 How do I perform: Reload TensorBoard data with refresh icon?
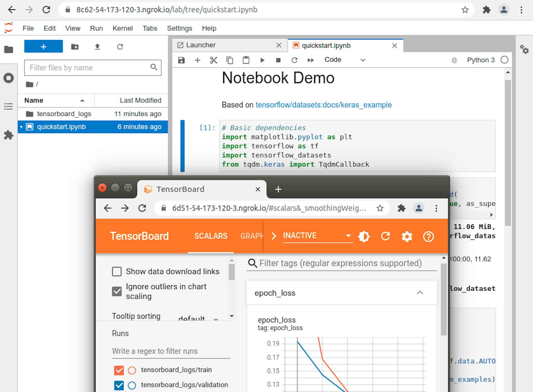385,236
